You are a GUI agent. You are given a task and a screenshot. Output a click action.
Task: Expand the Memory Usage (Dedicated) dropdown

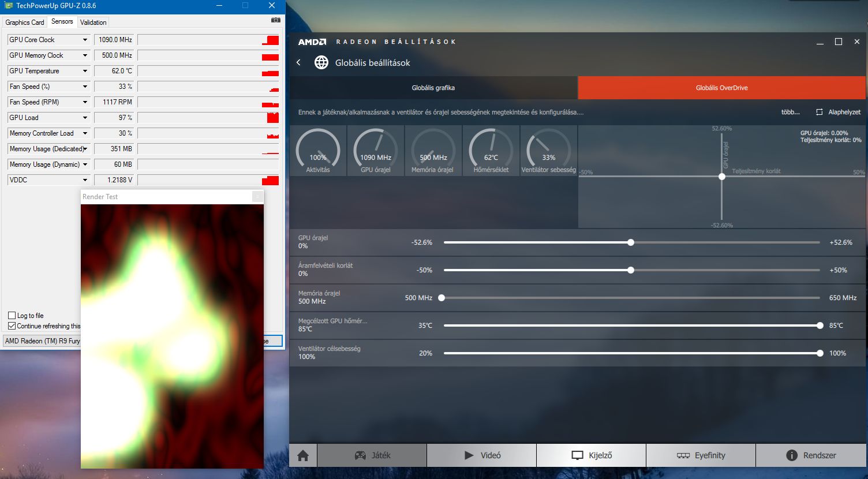coord(85,149)
